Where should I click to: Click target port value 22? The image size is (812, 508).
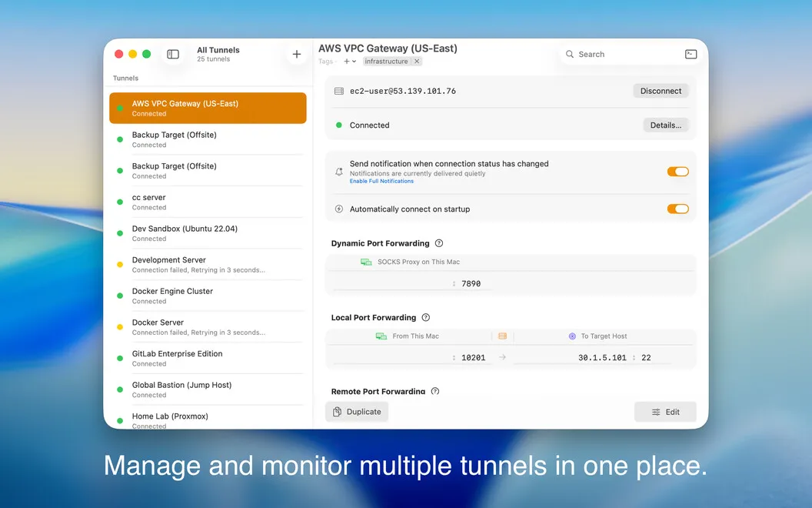pyautogui.click(x=646, y=358)
